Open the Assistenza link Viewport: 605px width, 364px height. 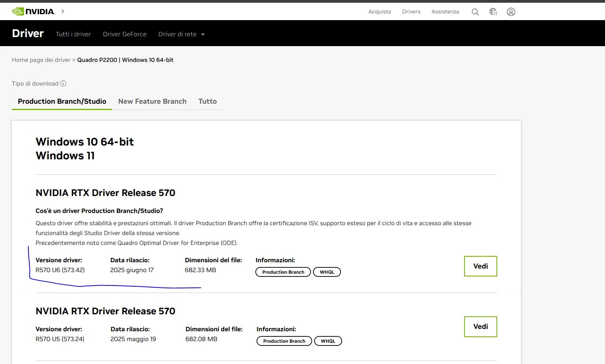pyautogui.click(x=445, y=12)
